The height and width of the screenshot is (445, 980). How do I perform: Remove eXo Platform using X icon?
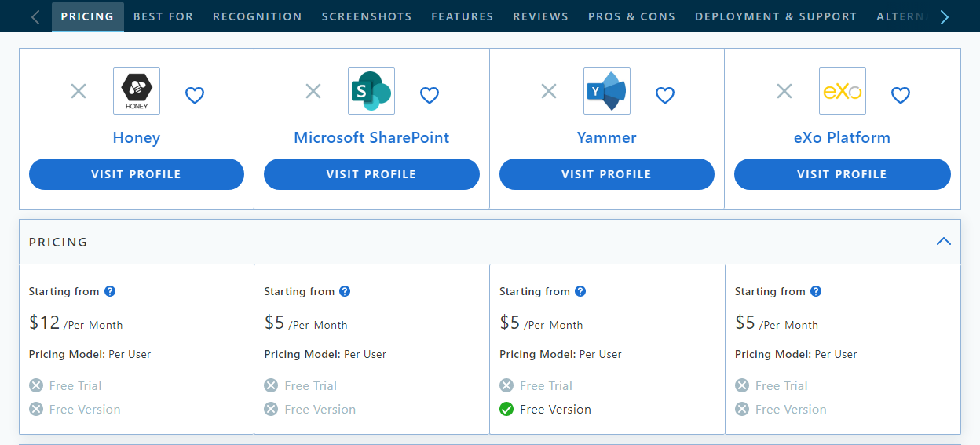pos(784,91)
